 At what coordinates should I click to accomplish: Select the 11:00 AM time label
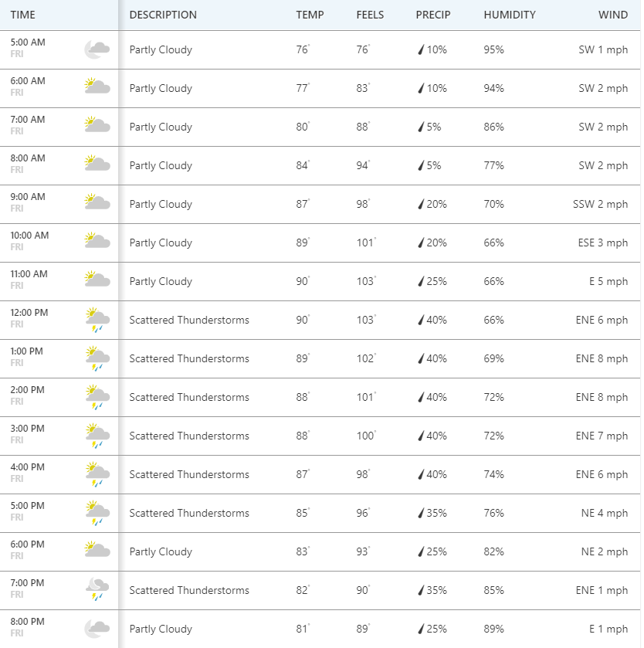tap(29, 274)
